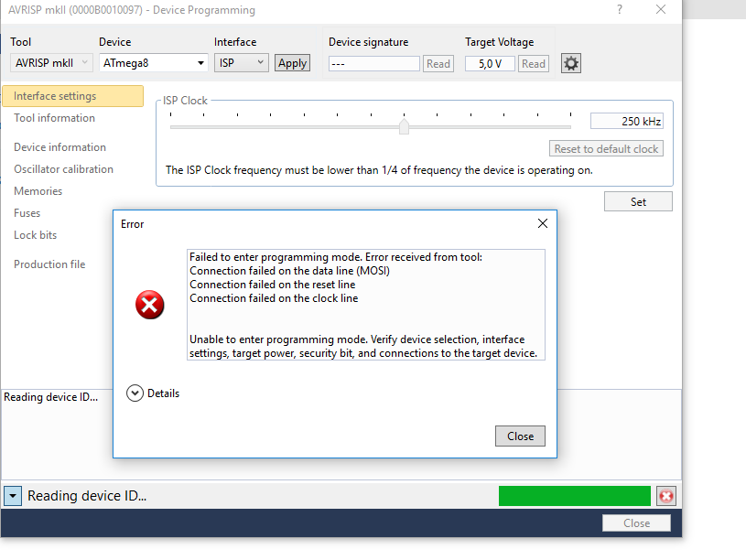This screenshot has height=560, width=746.
Task: Click the Error dialog title text
Action: click(x=132, y=224)
